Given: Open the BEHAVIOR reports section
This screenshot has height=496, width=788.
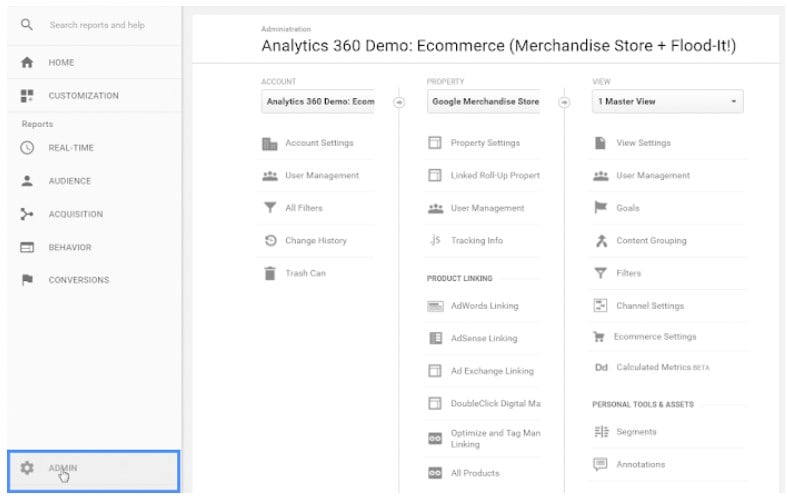Looking at the screenshot, I should pos(70,247).
